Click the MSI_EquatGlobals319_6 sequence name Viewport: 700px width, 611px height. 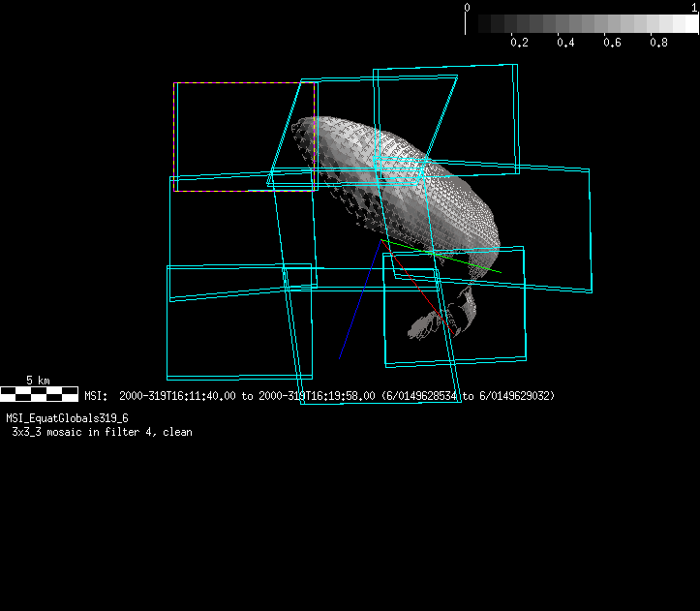coord(67,418)
